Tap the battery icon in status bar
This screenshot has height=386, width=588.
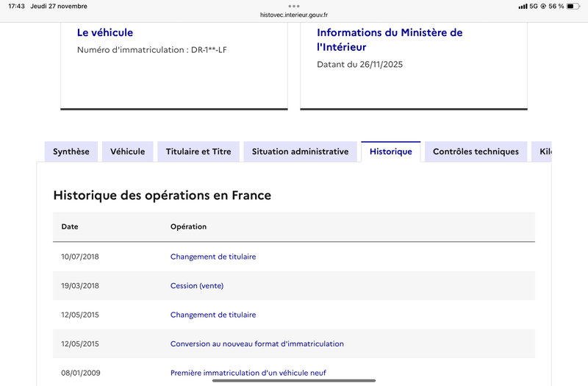coord(576,7)
